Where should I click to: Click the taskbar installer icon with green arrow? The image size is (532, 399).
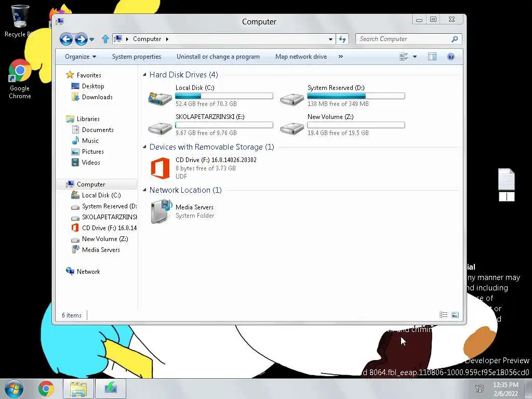click(111, 389)
